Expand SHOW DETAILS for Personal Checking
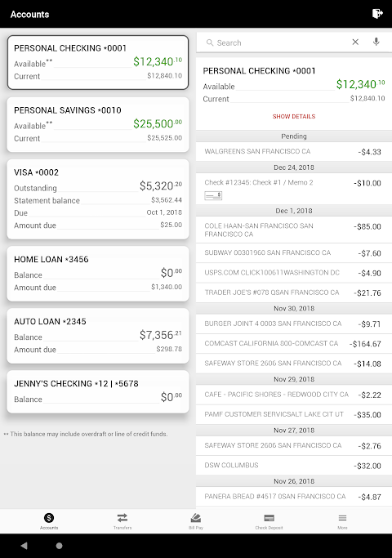This screenshot has height=558, width=392. 294,116
